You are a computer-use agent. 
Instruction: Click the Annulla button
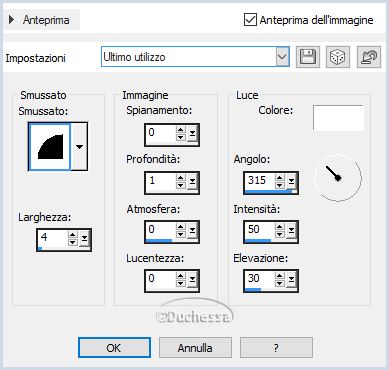tap(195, 348)
